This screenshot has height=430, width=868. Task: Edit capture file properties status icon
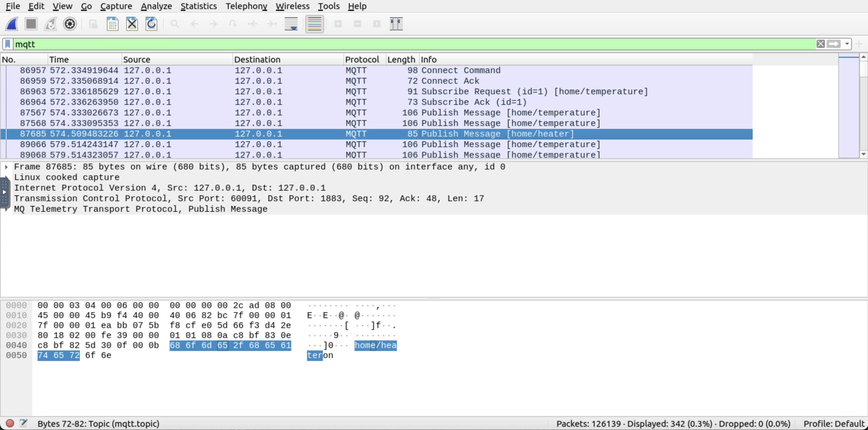coord(23,423)
